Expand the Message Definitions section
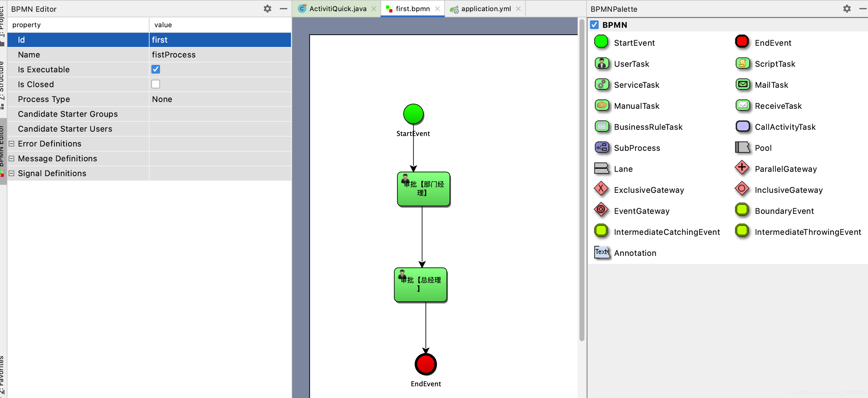The image size is (868, 398). [x=11, y=159]
